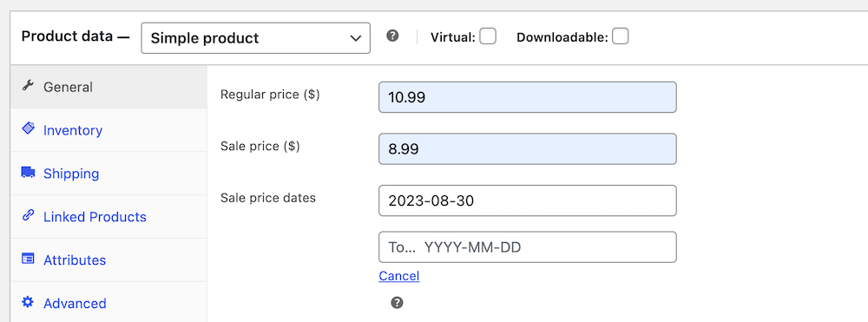The height and width of the screenshot is (322, 868).
Task: Click the Advanced gear icon
Action: click(x=28, y=301)
